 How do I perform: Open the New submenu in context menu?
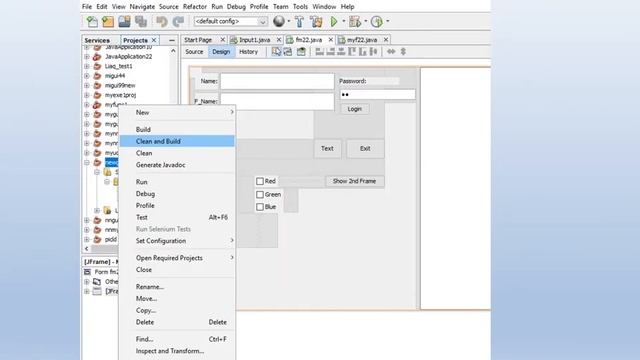(x=177, y=112)
